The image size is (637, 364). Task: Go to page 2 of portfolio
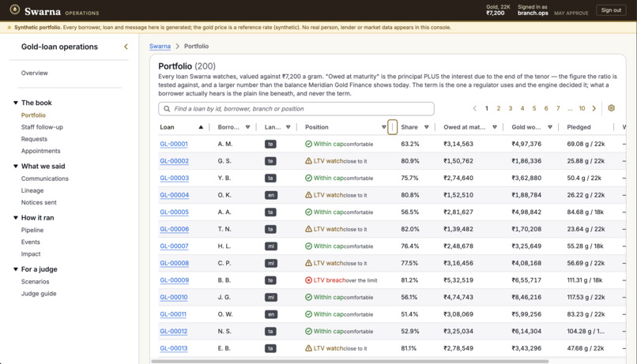click(499, 108)
